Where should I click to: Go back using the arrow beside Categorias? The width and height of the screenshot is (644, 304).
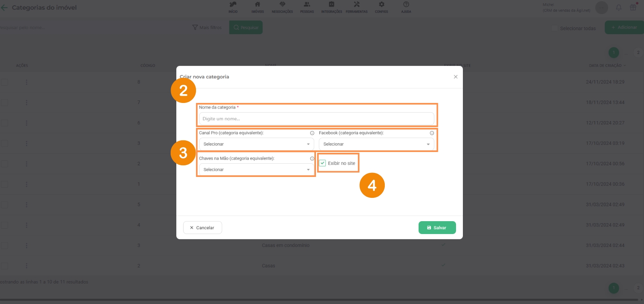pyautogui.click(x=4, y=8)
